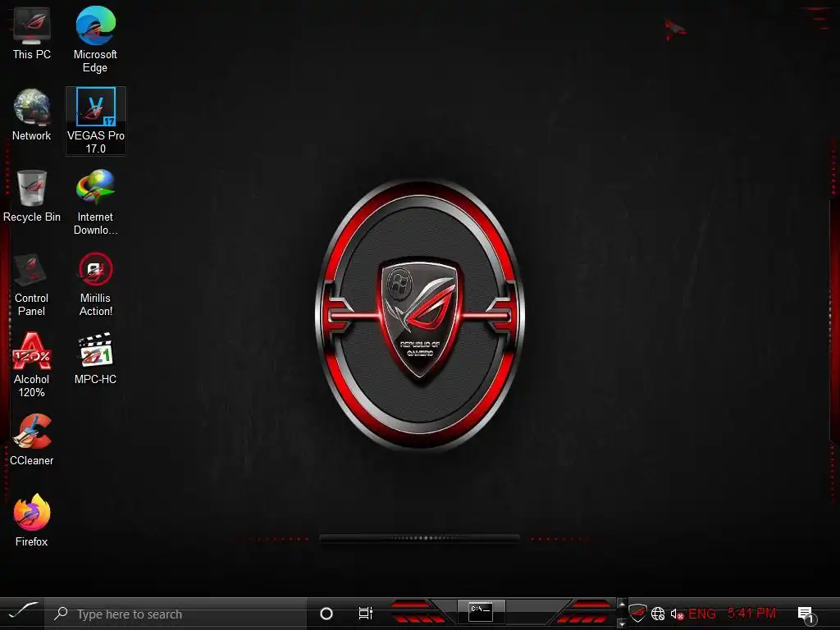Select the Recycle Bin icon
The height and width of the screenshot is (630, 840).
point(32,196)
